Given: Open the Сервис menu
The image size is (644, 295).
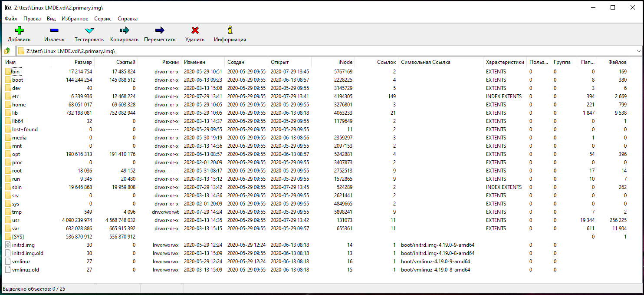Looking at the screenshot, I should tap(103, 19).
